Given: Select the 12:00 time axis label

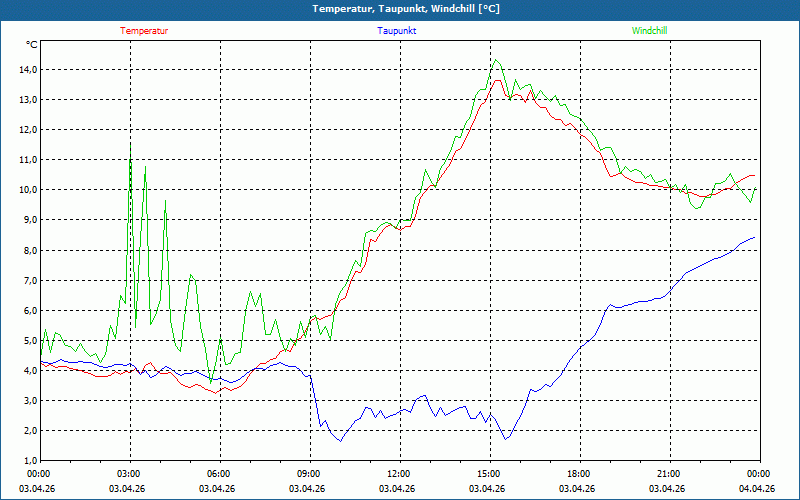Looking at the screenshot, I should (x=398, y=474).
